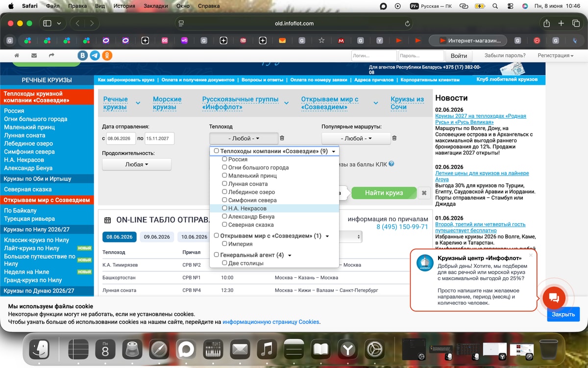Open the Music app in the Dock

click(x=266, y=349)
